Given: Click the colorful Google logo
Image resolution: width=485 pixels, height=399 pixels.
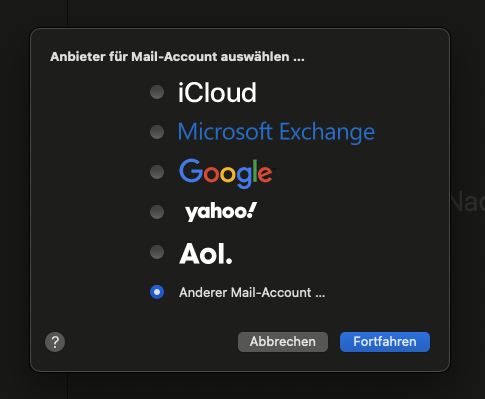Looking at the screenshot, I should click(226, 173).
